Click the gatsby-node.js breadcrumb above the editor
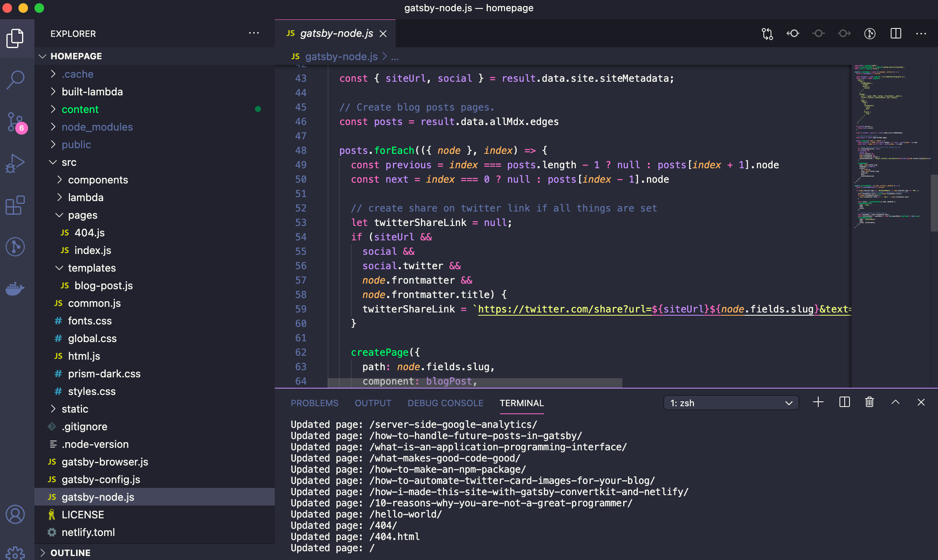This screenshot has width=938, height=560. tap(340, 56)
